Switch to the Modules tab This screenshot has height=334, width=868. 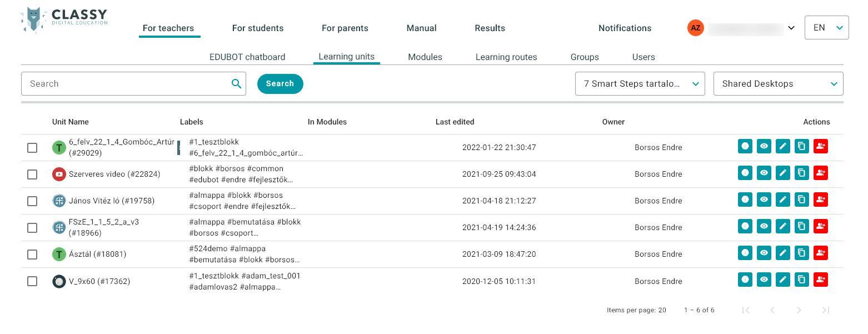click(425, 57)
